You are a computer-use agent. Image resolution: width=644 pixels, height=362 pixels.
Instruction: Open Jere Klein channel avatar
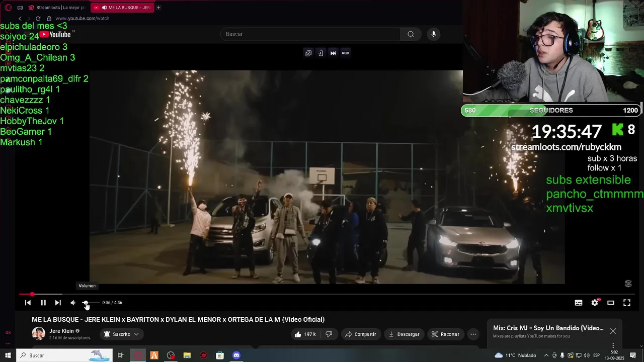pyautogui.click(x=38, y=334)
